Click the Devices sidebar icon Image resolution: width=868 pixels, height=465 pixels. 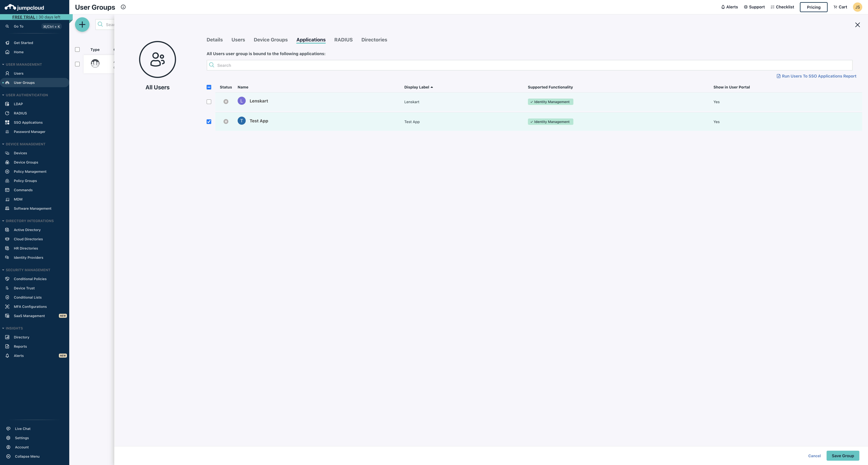(x=7, y=153)
